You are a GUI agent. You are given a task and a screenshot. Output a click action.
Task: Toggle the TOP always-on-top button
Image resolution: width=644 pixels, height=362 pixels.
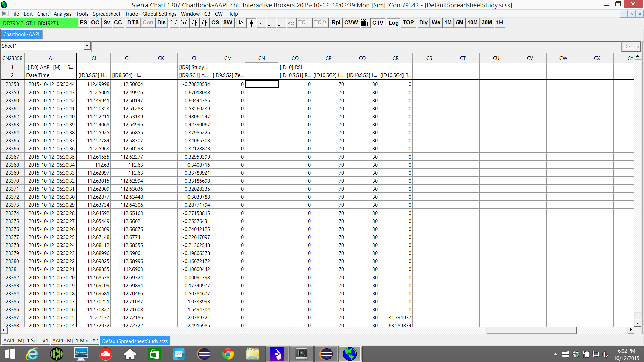(x=408, y=23)
